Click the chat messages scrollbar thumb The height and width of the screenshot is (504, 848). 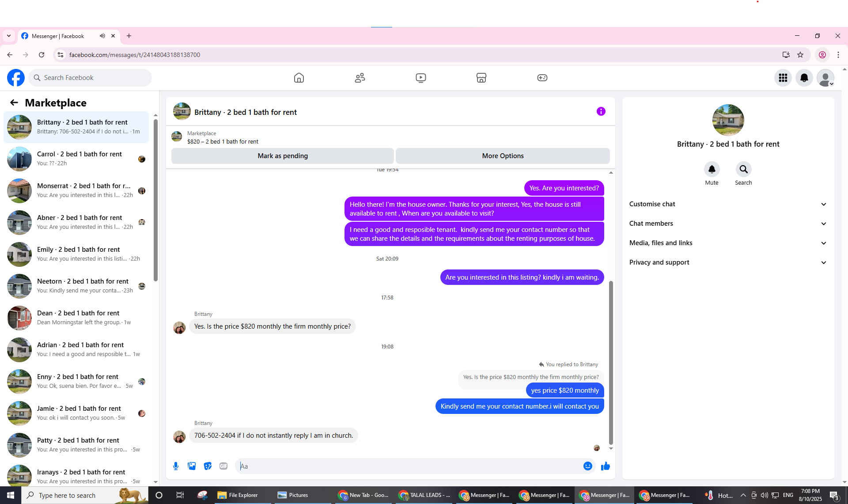611,362
